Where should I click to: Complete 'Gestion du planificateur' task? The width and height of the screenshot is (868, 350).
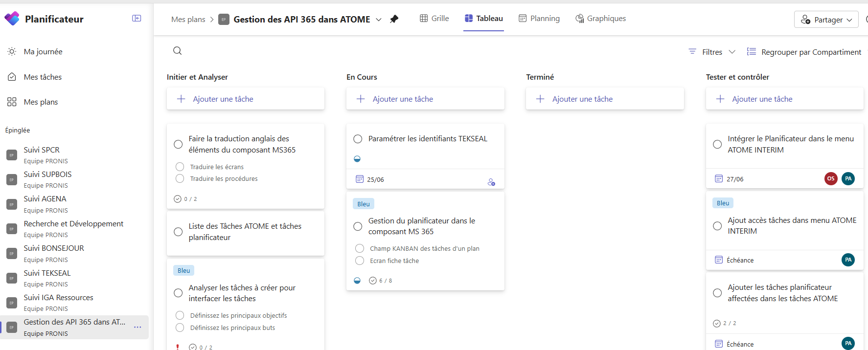click(x=358, y=226)
